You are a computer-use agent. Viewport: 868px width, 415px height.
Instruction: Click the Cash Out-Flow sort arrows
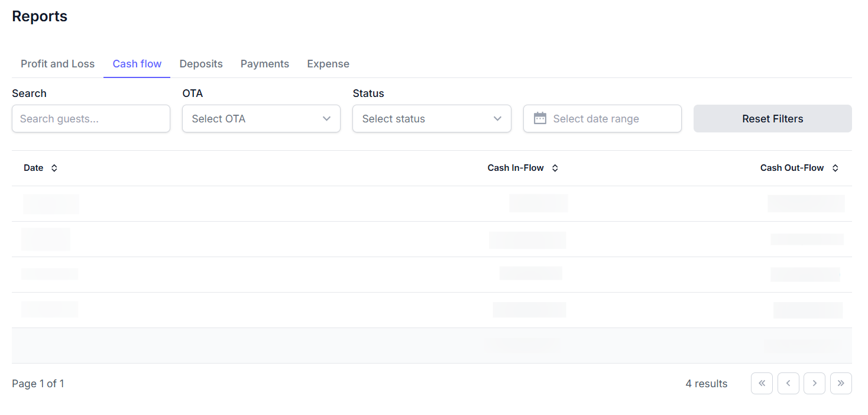pos(835,168)
